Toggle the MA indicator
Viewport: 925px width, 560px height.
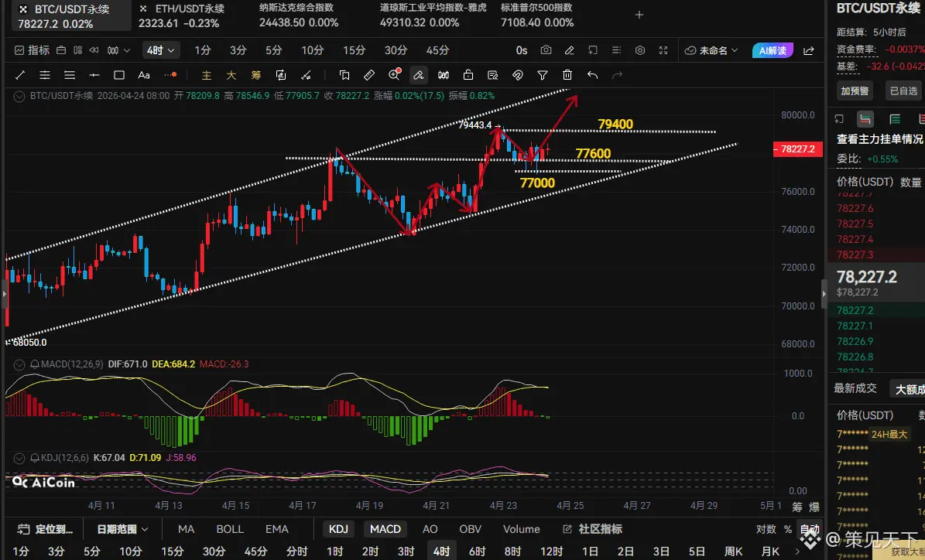(187, 529)
